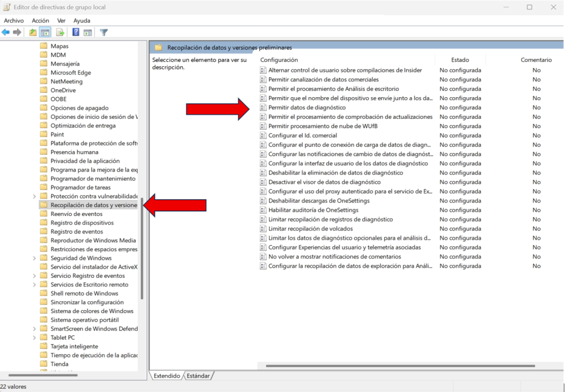
Task: Expand the Servicios de Escritorio remoto node
Action: click(34, 284)
